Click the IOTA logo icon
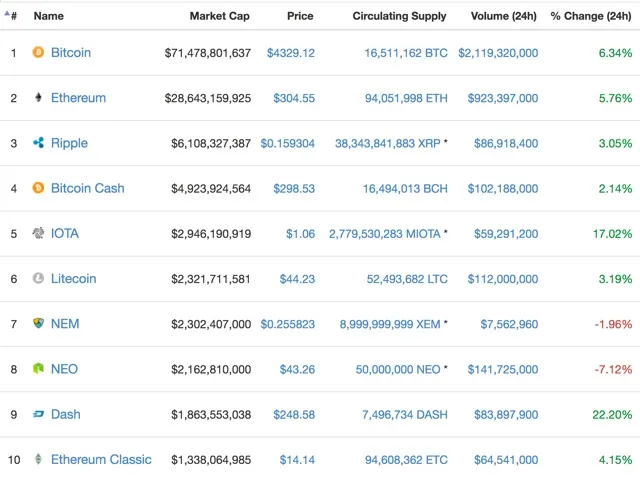This screenshot has width=640, height=480. pos(38,233)
